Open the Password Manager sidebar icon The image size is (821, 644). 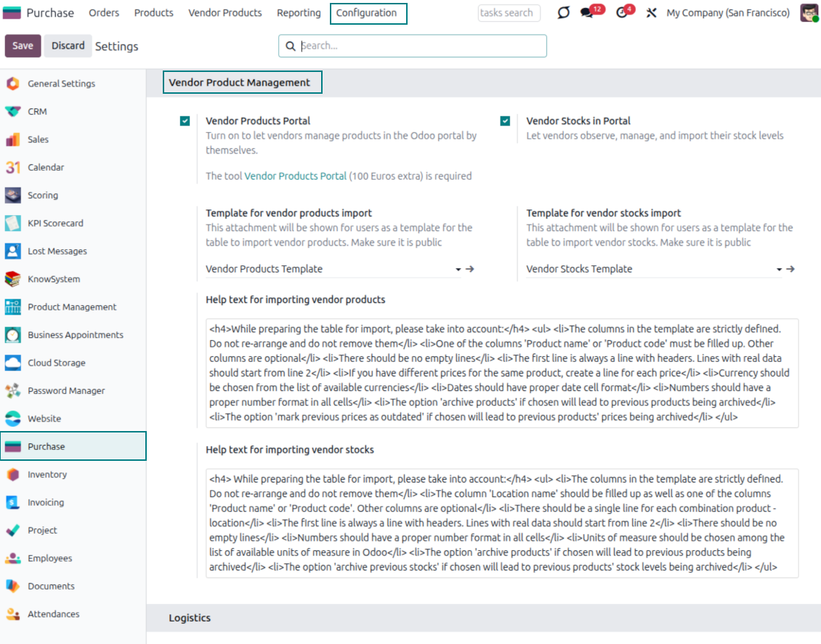click(x=13, y=391)
